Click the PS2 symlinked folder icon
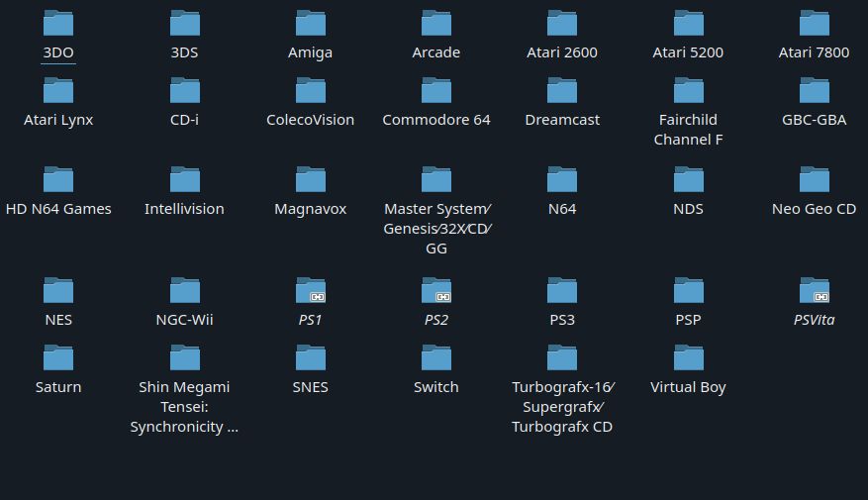The width and height of the screenshot is (868, 500). coord(436,291)
